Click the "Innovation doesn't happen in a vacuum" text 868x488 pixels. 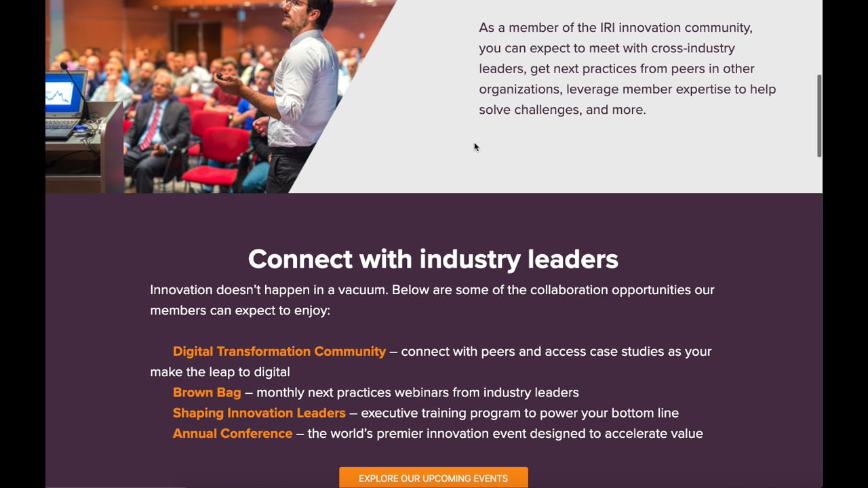tap(269, 289)
